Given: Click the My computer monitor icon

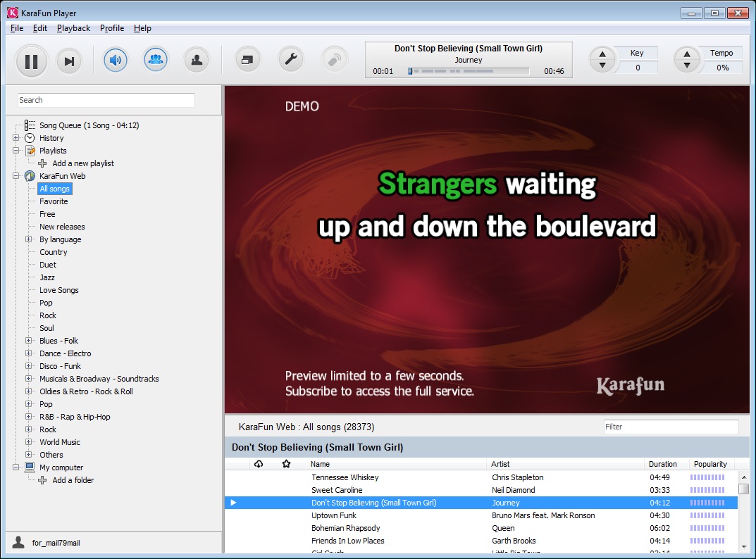Looking at the screenshot, I should (x=30, y=467).
